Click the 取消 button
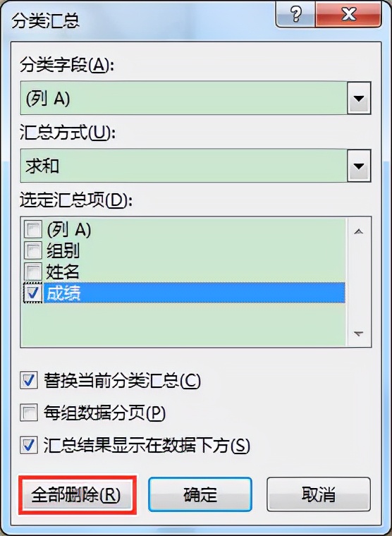Viewport: 392px width, 536px height. pyautogui.click(x=319, y=494)
